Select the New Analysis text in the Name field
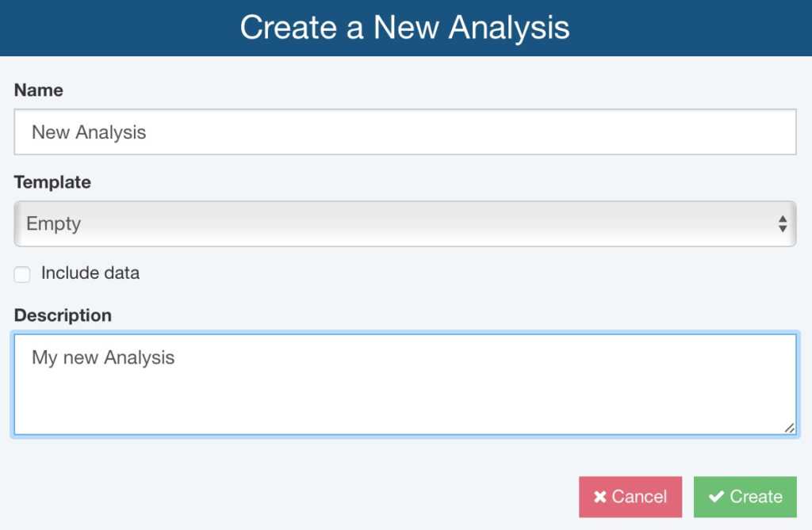The height and width of the screenshot is (530, 812). (x=88, y=132)
